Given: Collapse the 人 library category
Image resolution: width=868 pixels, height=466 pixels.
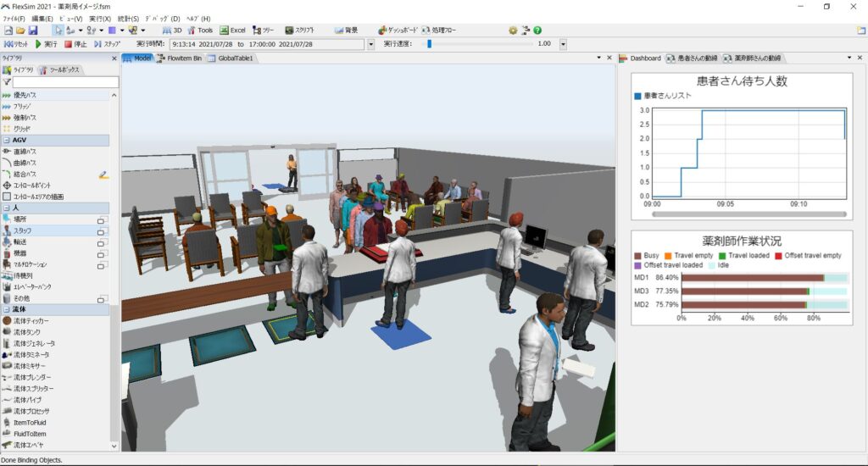Looking at the screenshot, I should pos(7,208).
